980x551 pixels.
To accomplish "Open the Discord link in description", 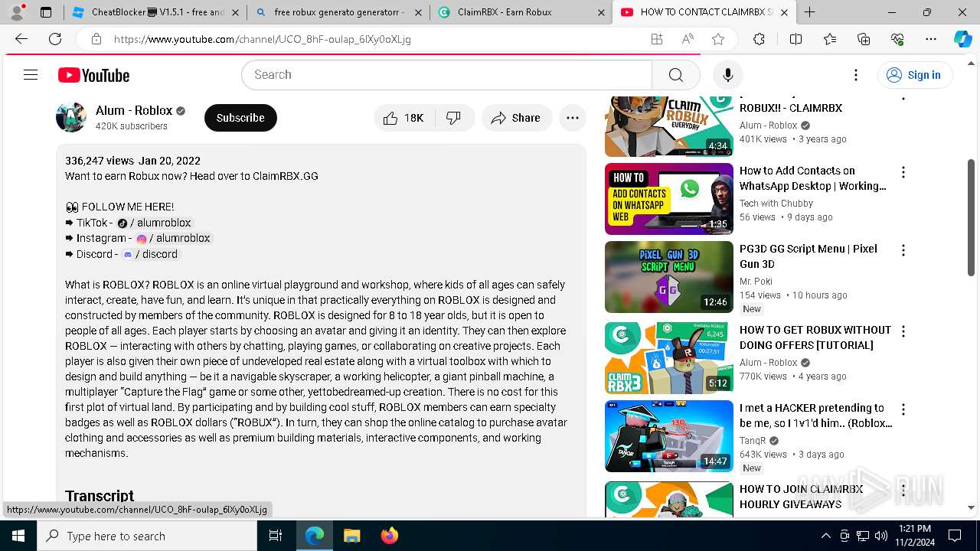I will click(150, 254).
